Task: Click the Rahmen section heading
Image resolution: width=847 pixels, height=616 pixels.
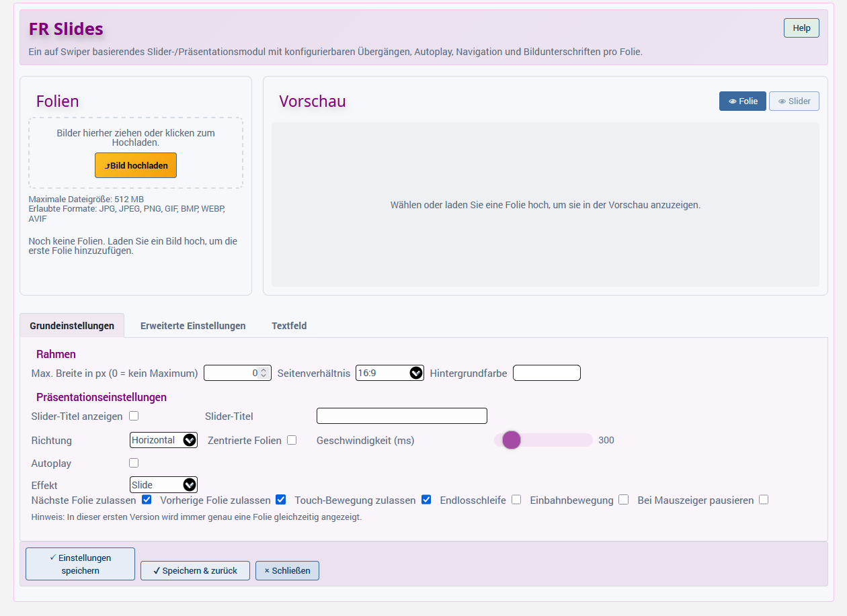Action: coord(56,354)
